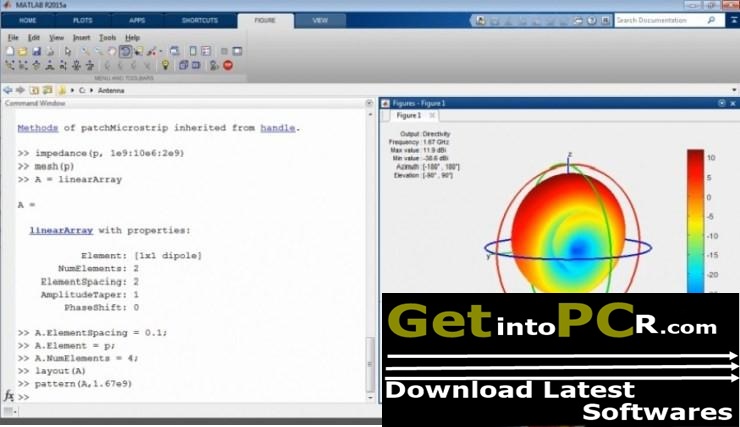Image resolution: width=740 pixels, height=427 pixels.
Task: Select the Orbit Camera tool
Action: 10,65
